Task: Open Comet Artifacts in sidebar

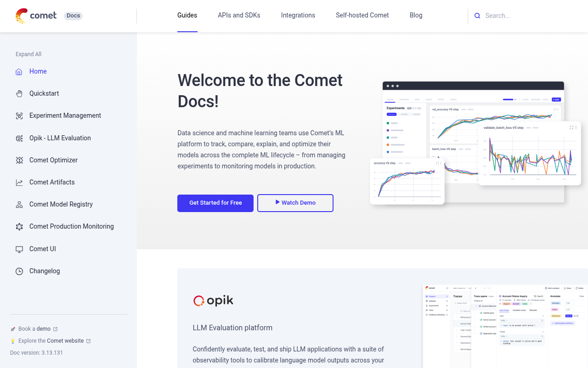Action: [x=52, y=182]
